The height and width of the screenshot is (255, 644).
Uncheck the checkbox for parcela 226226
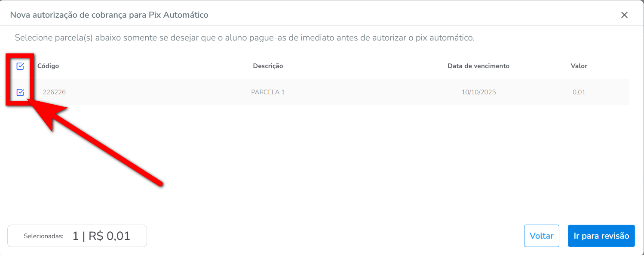click(x=20, y=92)
